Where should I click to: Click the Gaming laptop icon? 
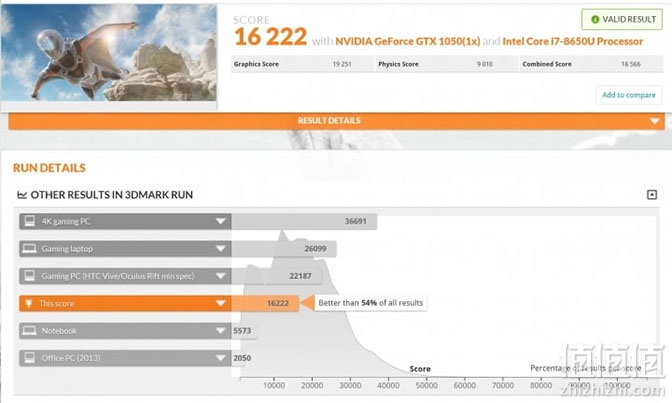pos(29,249)
